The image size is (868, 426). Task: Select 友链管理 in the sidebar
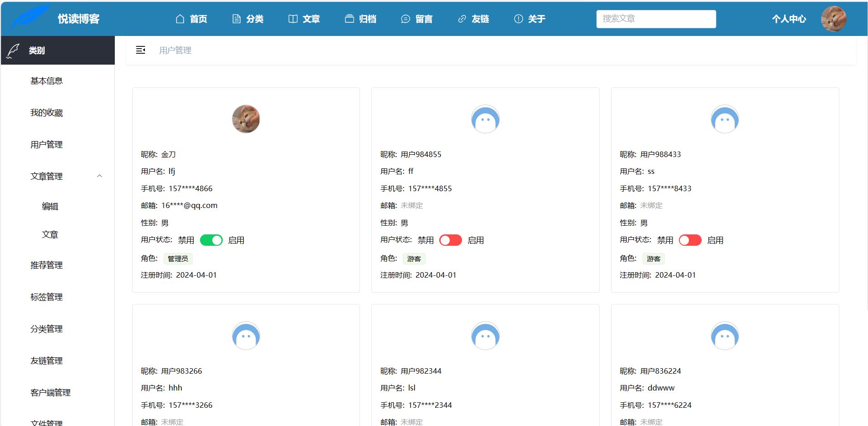46,360
